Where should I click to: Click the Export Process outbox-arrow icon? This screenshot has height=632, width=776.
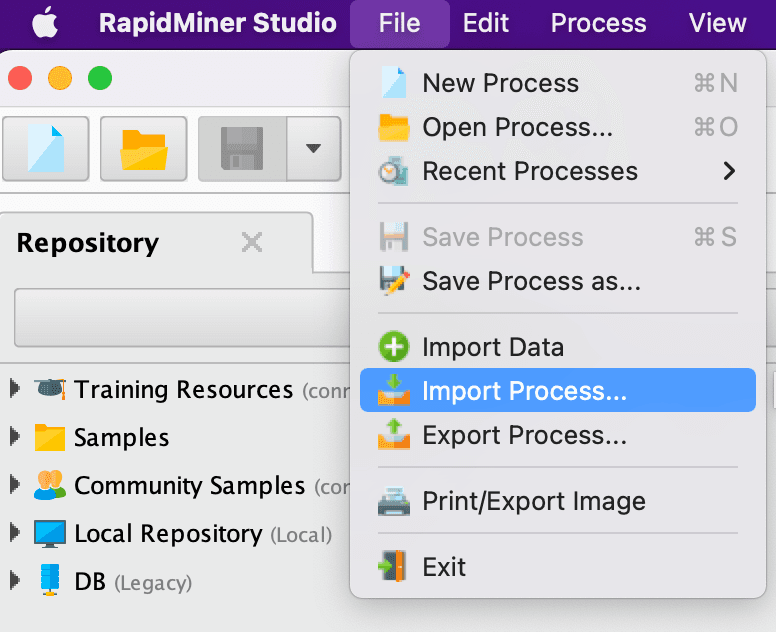click(x=394, y=435)
